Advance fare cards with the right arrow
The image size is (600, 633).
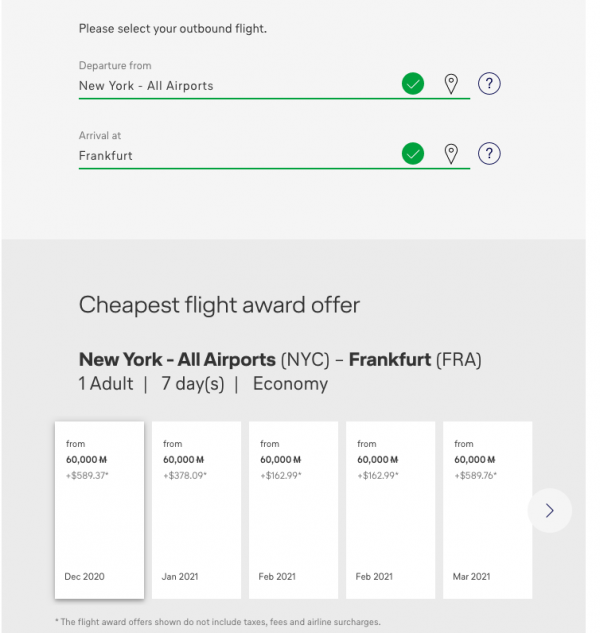(x=549, y=510)
